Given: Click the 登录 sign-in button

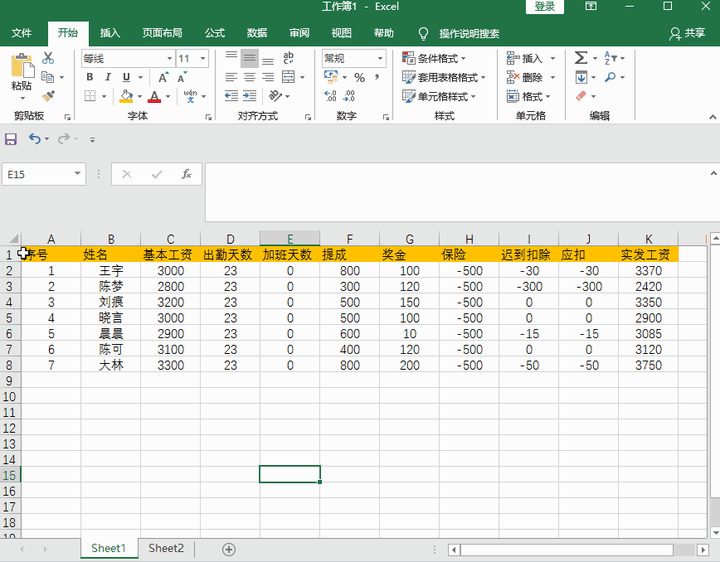Looking at the screenshot, I should (544, 7).
